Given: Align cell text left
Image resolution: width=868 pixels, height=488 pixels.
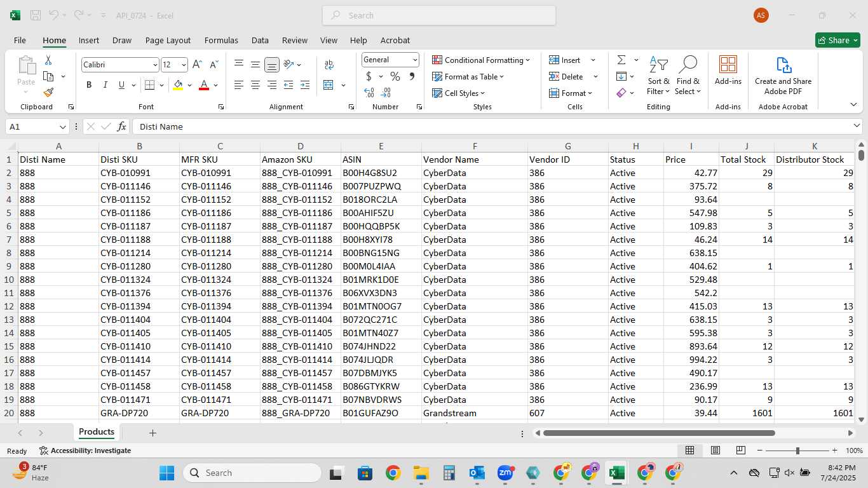Looking at the screenshot, I should (x=239, y=85).
